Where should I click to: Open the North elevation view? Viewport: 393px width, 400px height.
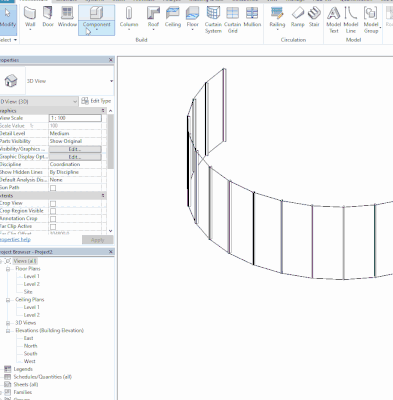pos(30,346)
